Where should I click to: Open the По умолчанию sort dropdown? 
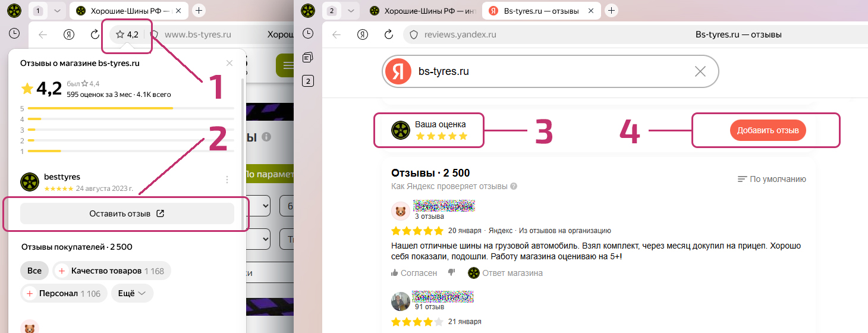tap(772, 179)
